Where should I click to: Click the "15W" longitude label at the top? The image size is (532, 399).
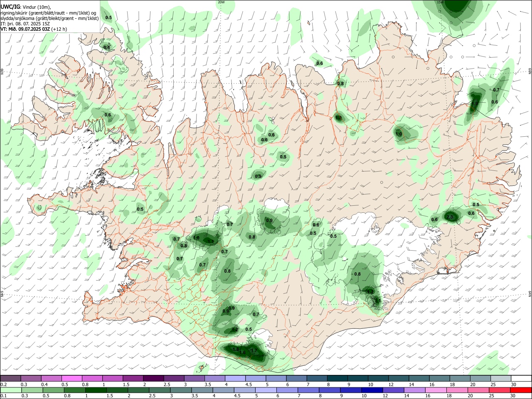point(440,2)
